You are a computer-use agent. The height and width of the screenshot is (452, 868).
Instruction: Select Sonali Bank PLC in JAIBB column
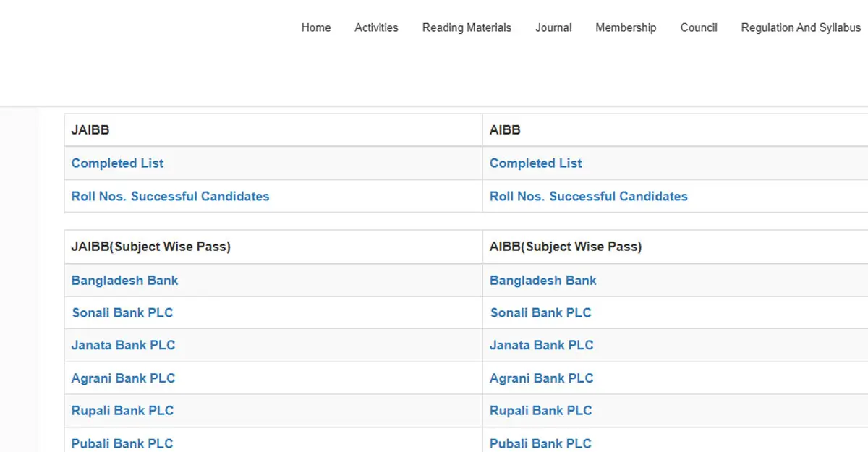pos(122,313)
